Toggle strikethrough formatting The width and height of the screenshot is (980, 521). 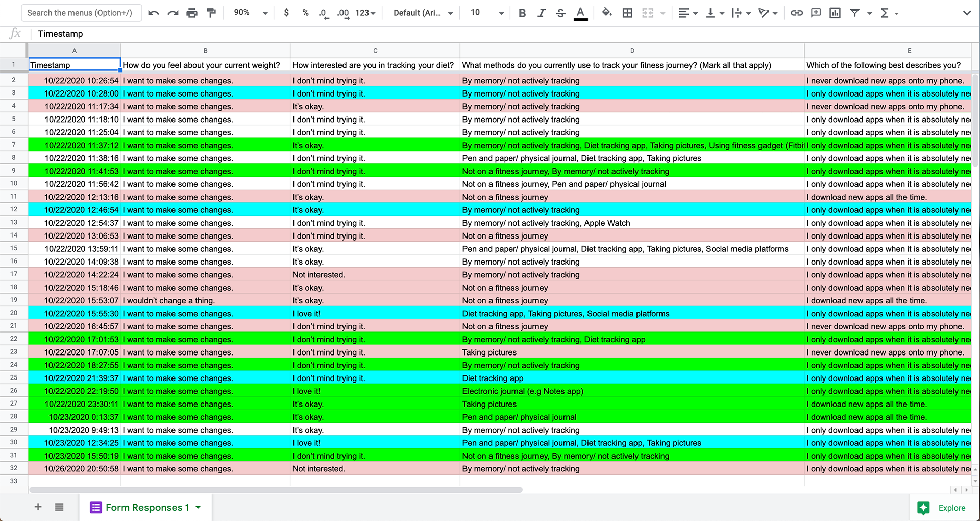pos(560,13)
